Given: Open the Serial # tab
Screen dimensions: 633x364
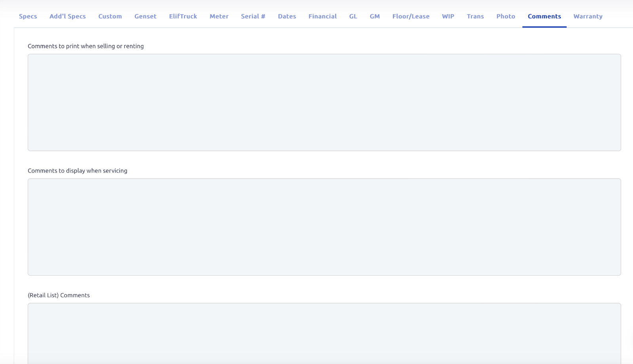Looking at the screenshot, I should click(253, 16).
